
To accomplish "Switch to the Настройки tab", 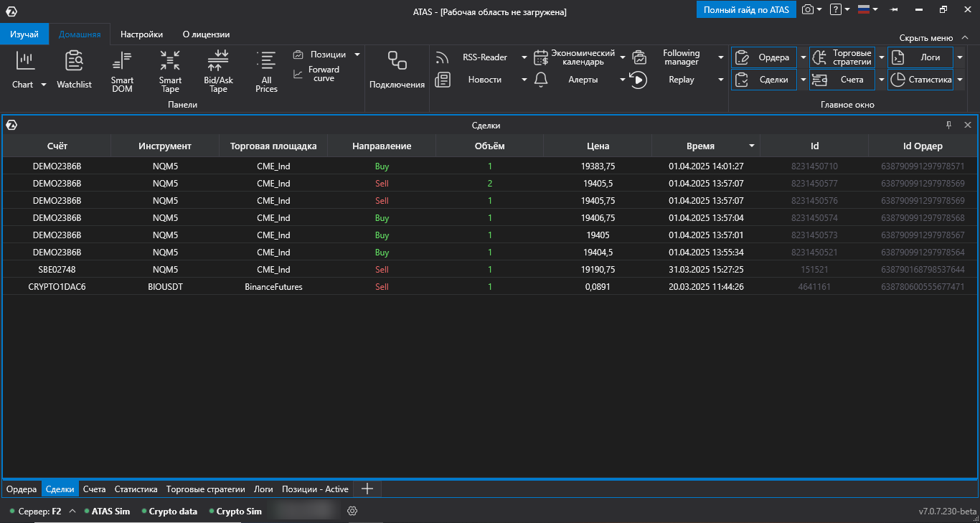I will click(141, 34).
